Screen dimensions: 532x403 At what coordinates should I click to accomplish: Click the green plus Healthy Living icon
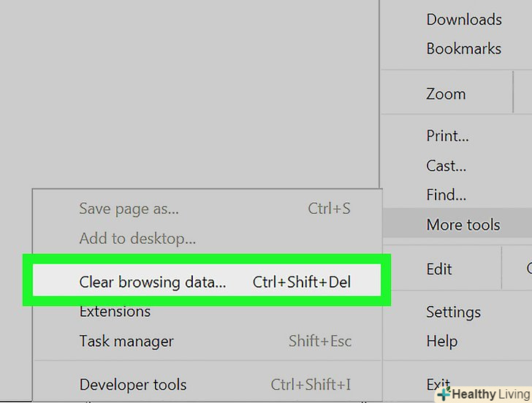point(443,394)
